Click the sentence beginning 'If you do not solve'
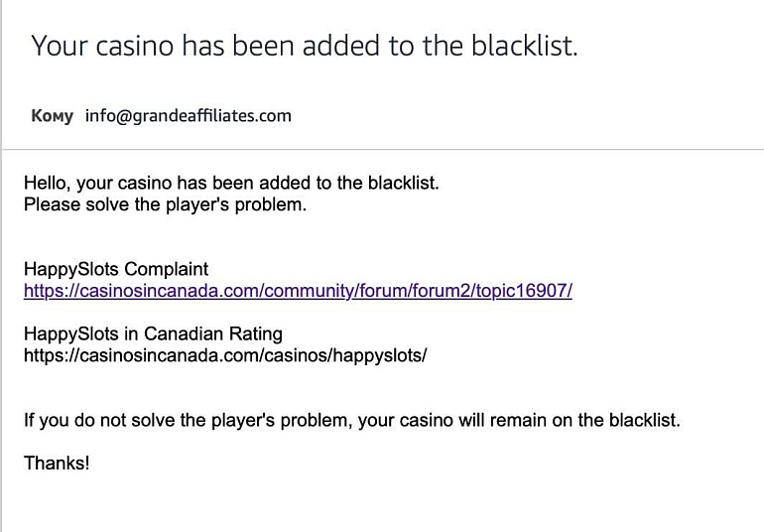The width and height of the screenshot is (764, 532). tap(352, 420)
